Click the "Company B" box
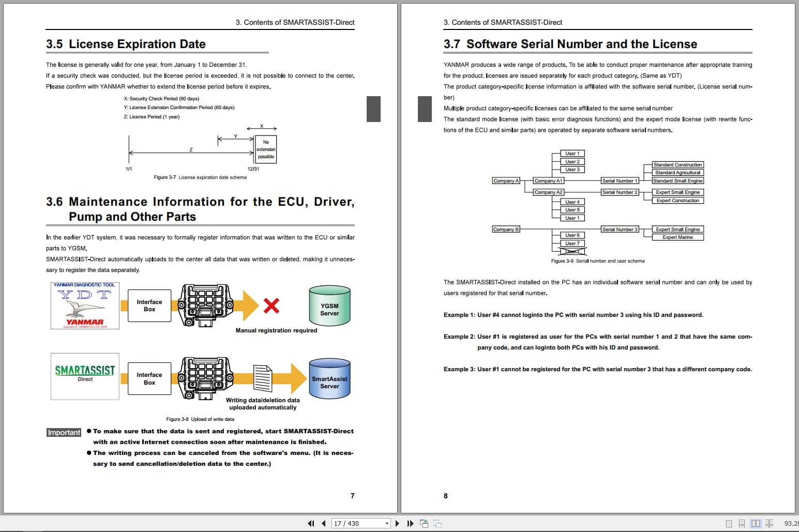The height and width of the screenshot is (532, 799). (x=506, y=230)
